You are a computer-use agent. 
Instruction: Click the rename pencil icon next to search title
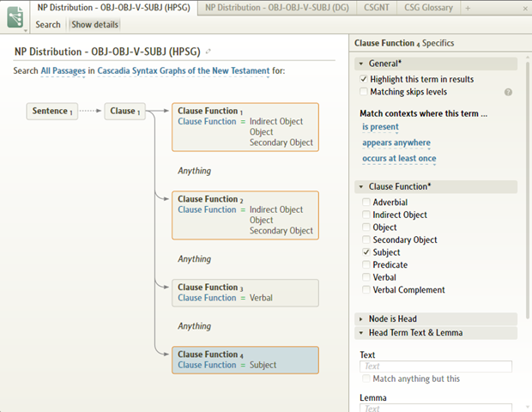(x=209, y=52)
